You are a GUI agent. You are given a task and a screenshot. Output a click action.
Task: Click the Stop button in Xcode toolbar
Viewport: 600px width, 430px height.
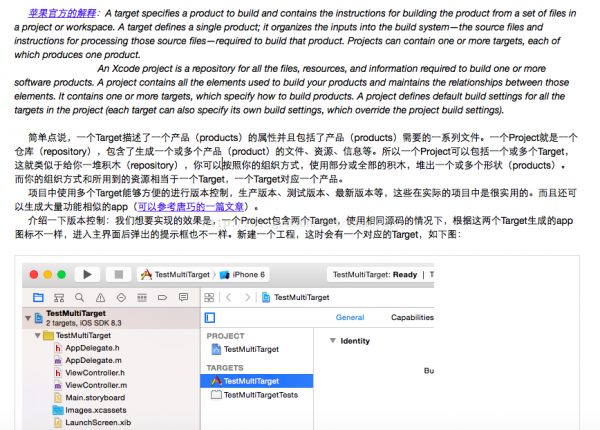[119, 274]
